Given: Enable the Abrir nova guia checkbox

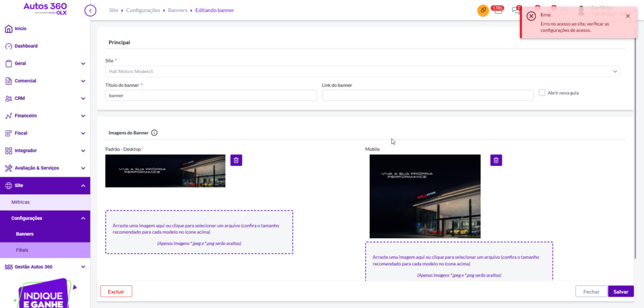Looking at the screenshot, I should coord(542,93).
